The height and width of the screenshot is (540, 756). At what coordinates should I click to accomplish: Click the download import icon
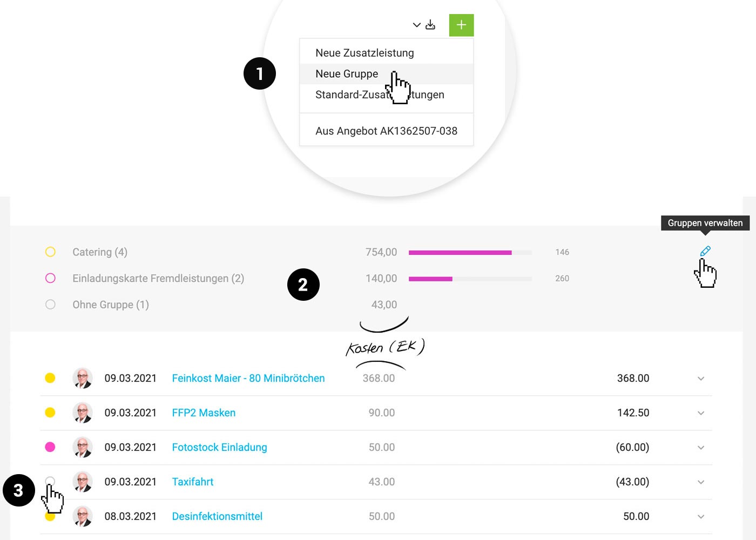(x=430, y=25)
